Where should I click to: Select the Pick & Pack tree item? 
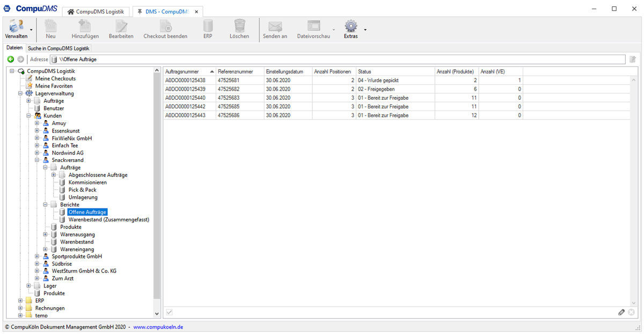[83, 190]
